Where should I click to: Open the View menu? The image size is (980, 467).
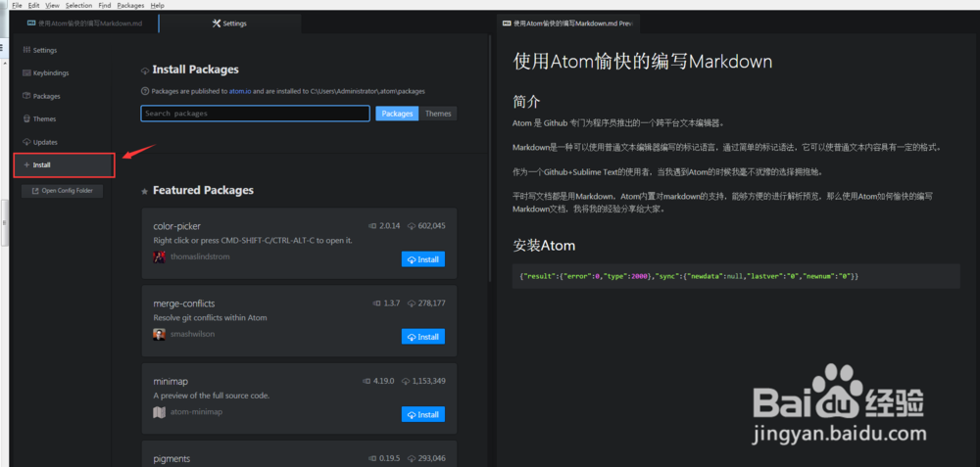tap(53, 5)
